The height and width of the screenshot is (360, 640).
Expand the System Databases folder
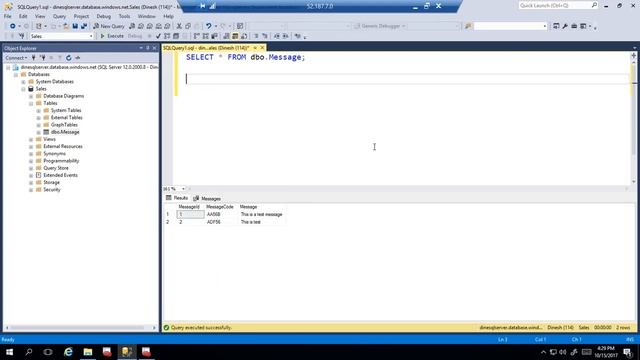pyautogui.click(x=23, y=82)
